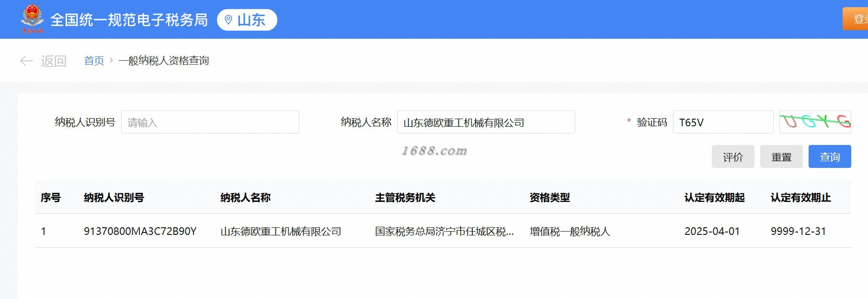Click the location pin icon beside 山东
Image resolution: width=868 pixels, height=299 pixels.
[228, 20]
